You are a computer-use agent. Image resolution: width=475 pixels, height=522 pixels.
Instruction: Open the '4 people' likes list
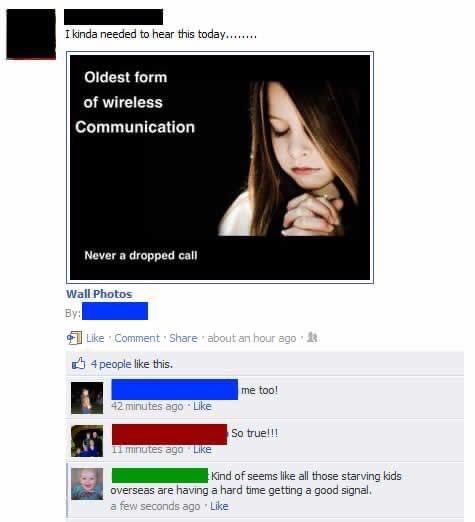[x=111, y=364]
